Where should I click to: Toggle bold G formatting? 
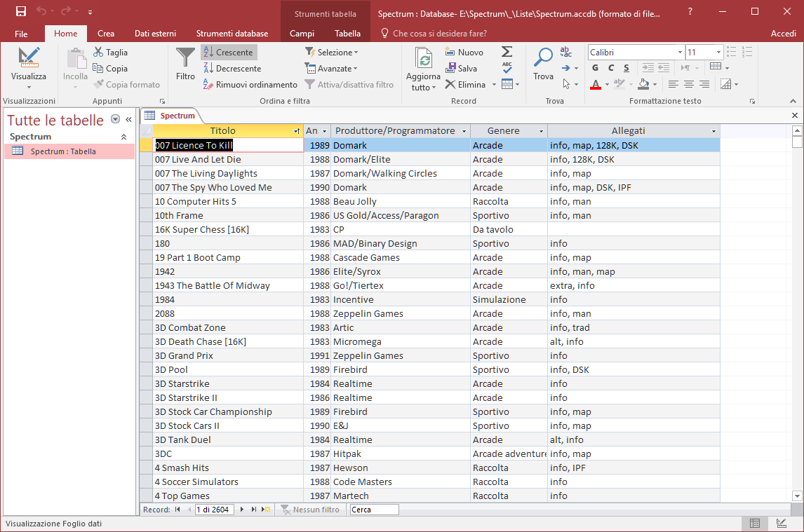coord(596,68)
